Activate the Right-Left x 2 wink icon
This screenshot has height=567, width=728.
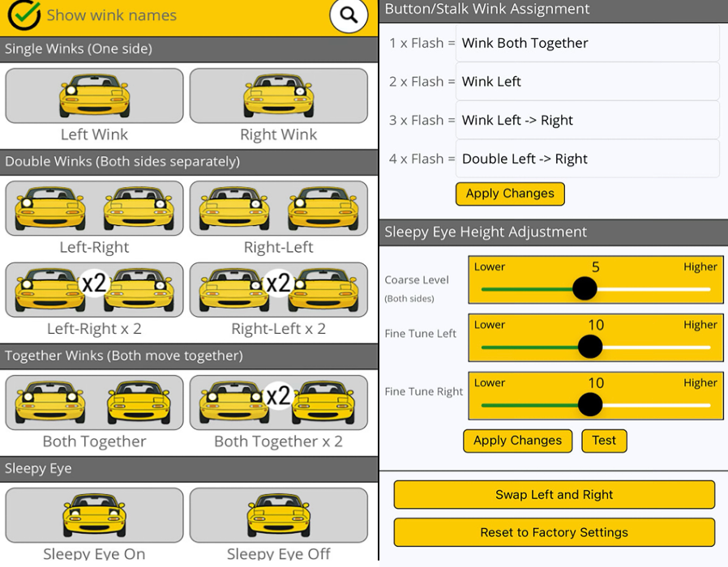pyautogui.click(x=278, y=289)
